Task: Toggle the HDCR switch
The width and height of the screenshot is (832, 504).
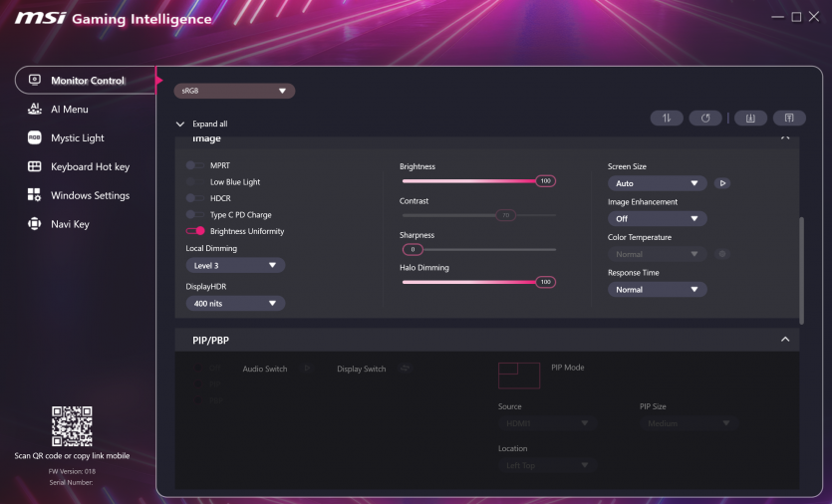Action: click(194, 198)
